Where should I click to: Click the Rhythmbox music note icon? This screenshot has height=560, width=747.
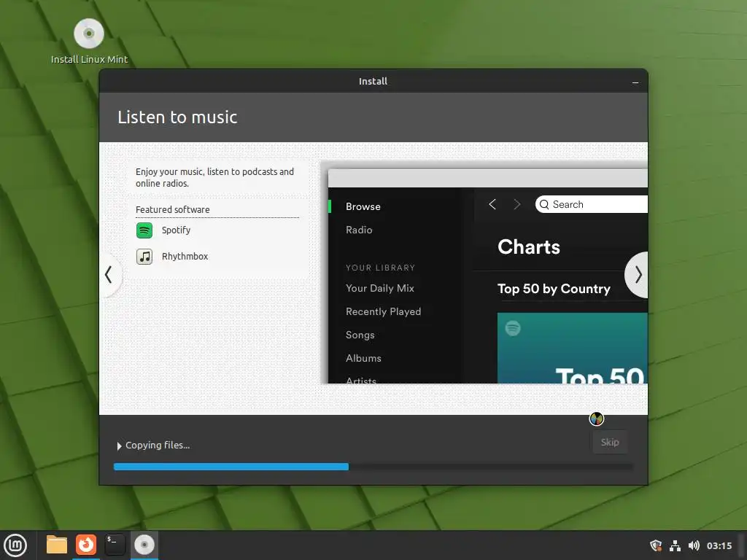(x=144, y=257)
